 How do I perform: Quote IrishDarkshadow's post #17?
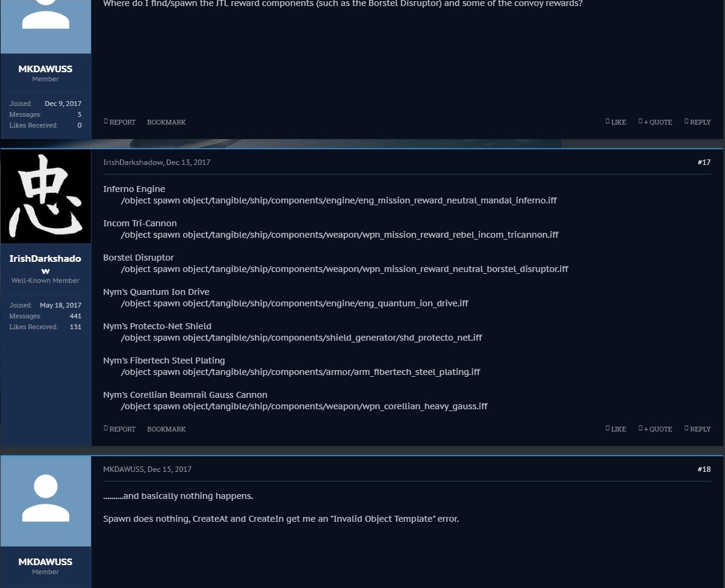(655, 429)
